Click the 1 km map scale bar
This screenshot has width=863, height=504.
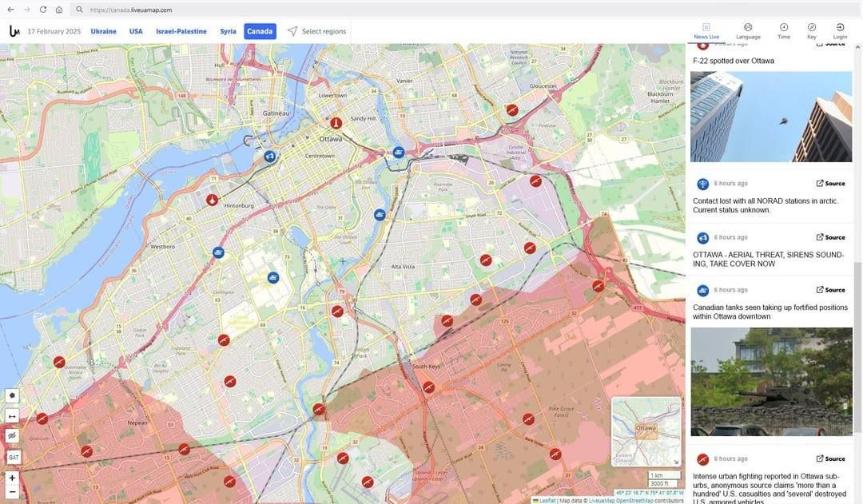[664, 474]
